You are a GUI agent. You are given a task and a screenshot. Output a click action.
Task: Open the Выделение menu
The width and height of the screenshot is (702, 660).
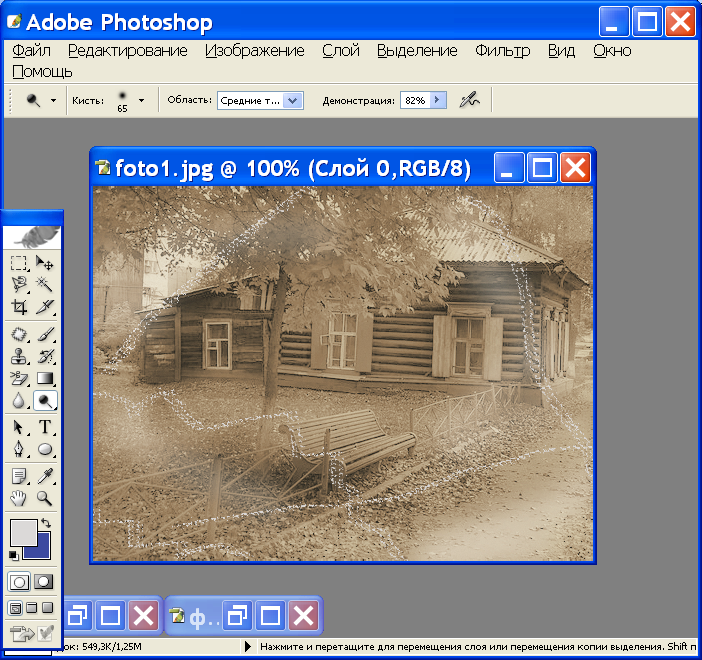pyautogui.click(x=417, y=51)
